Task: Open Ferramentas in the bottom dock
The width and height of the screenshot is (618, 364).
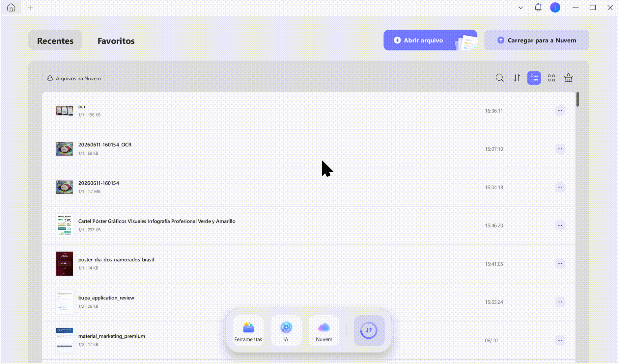Action: (248, 330)
